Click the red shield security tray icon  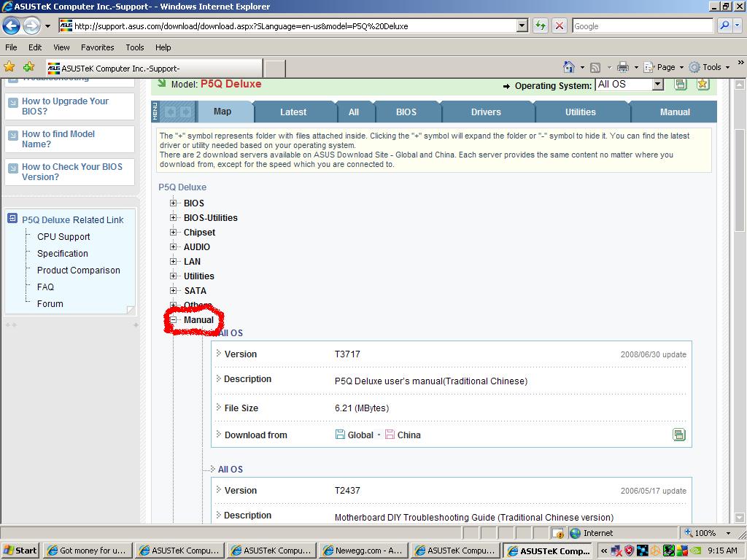tap(630, 551)
